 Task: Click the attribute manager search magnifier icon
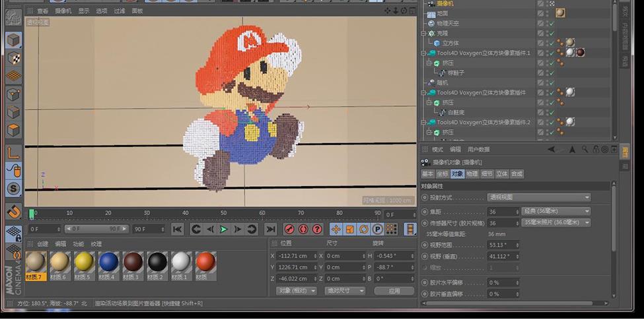click(x=585, y=149)
